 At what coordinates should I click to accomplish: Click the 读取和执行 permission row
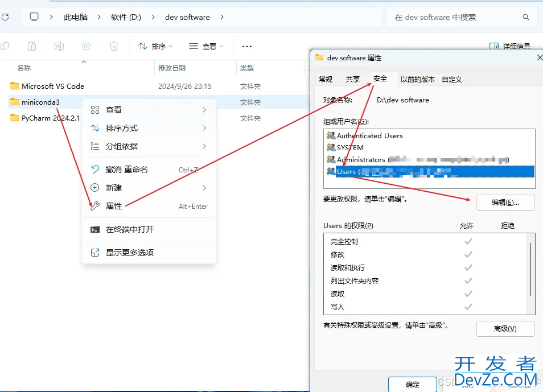(425, 267)
